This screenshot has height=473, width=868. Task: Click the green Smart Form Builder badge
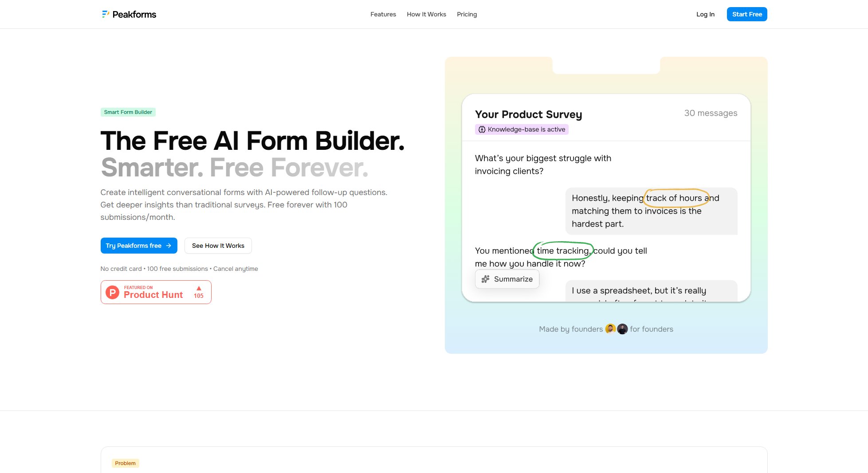click(128, 112)
